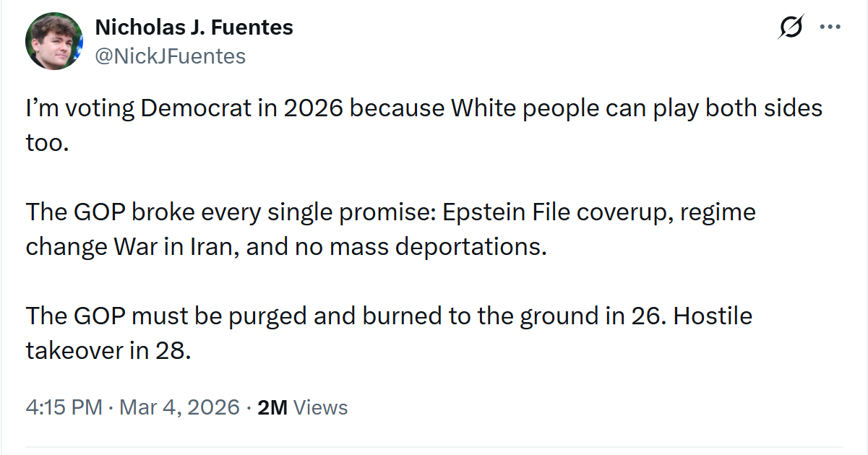
Task: Open the Nicholas J. Fuentes display name
Action: [194, 27]
